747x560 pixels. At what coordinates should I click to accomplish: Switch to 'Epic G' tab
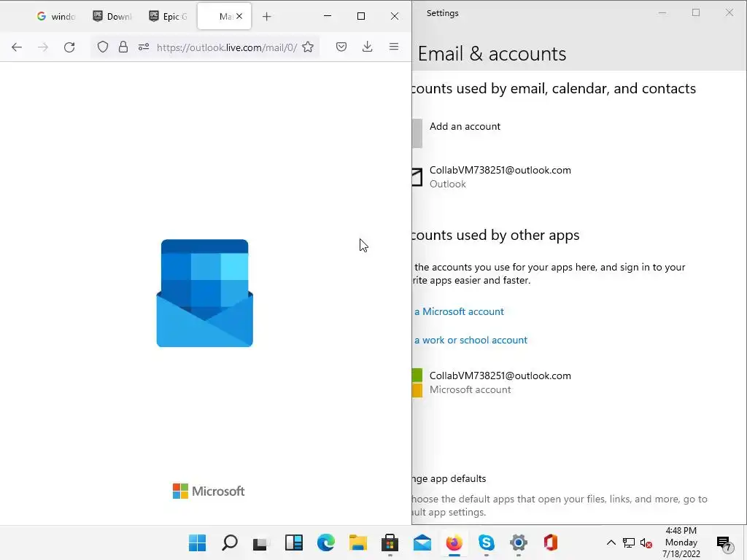coord(169,17)
